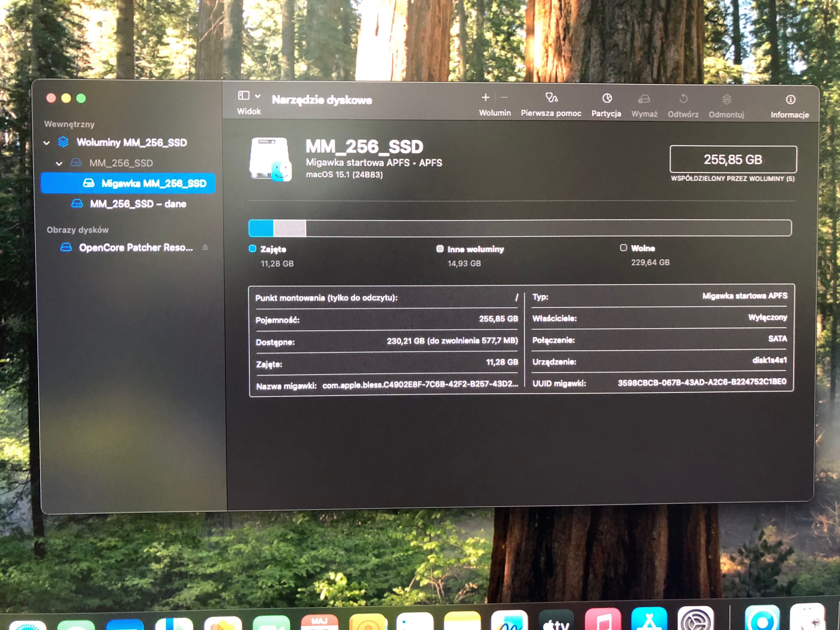Click the Odtwórz restore toolbar icon

683,99
